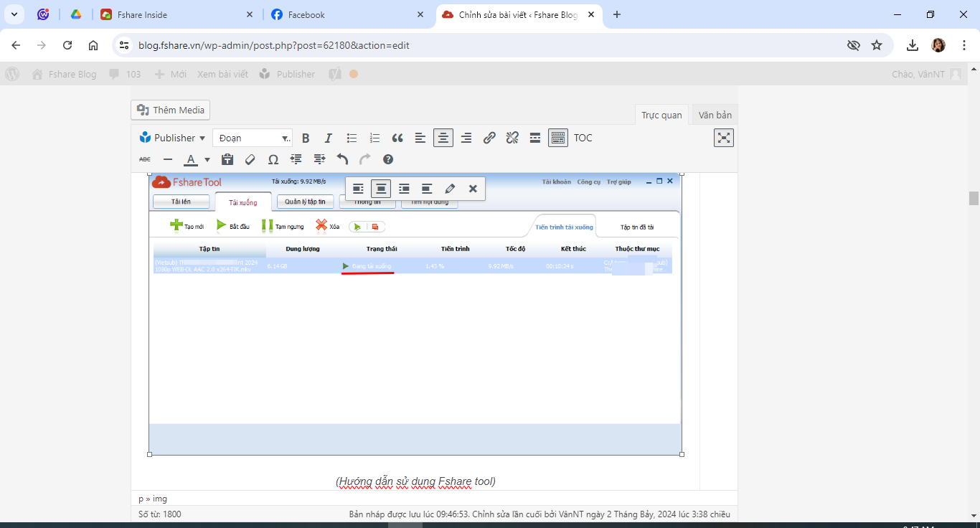Toggle center alignment in main toolbar
Image resolution: width=980 pixels, height=528 pixels.
[443, 138]
